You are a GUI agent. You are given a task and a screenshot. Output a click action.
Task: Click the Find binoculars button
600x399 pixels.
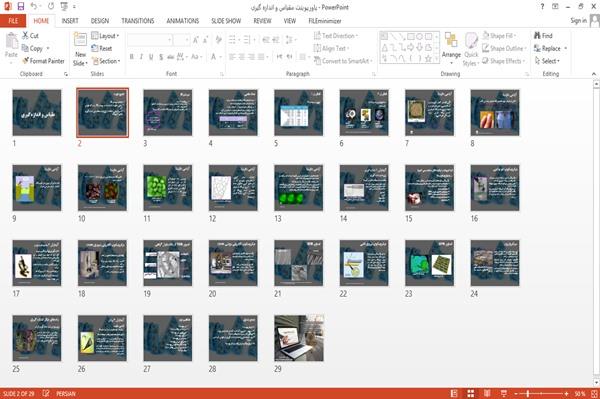pyautogui.click(x=543, y=36)
